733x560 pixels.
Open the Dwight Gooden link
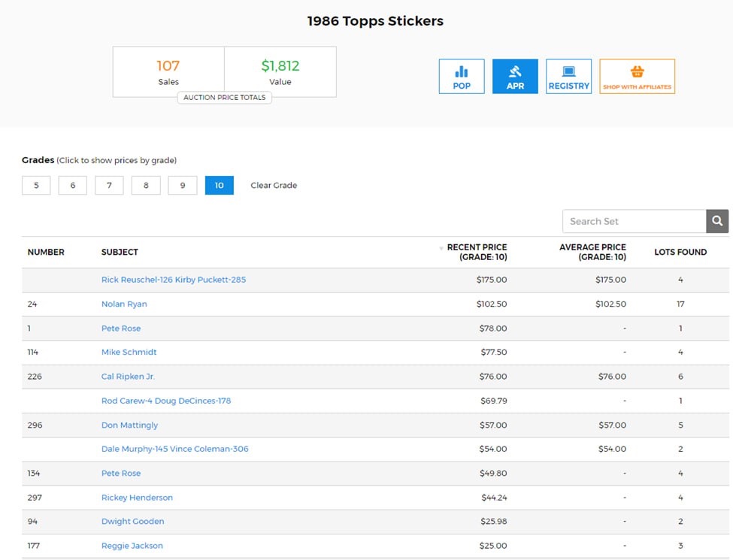[x=133, y=521]
